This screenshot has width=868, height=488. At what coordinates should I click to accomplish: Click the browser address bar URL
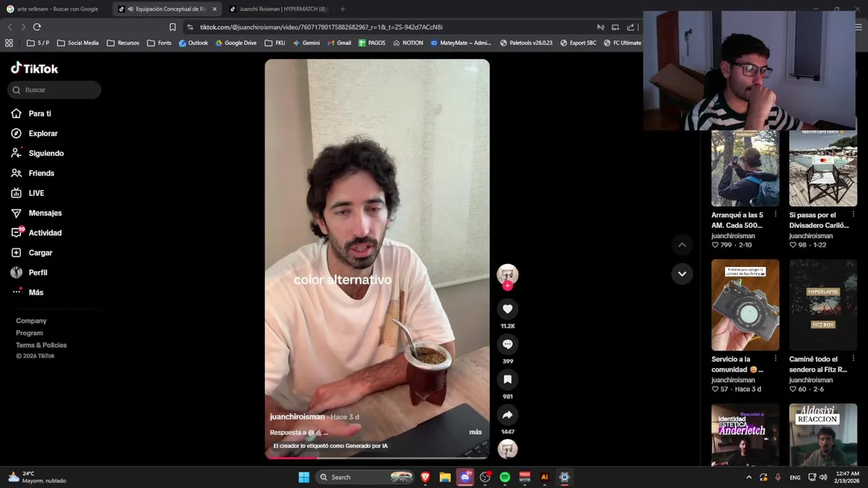click(x=321, y=27)
